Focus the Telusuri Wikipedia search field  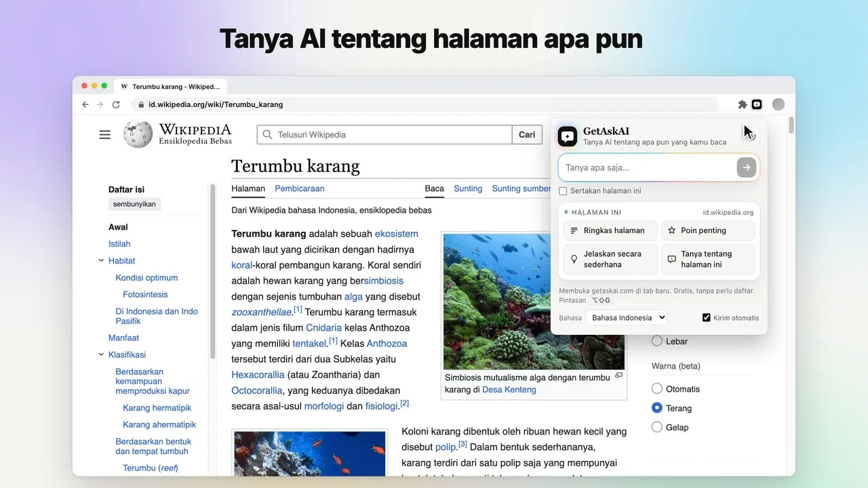point(384,135)
